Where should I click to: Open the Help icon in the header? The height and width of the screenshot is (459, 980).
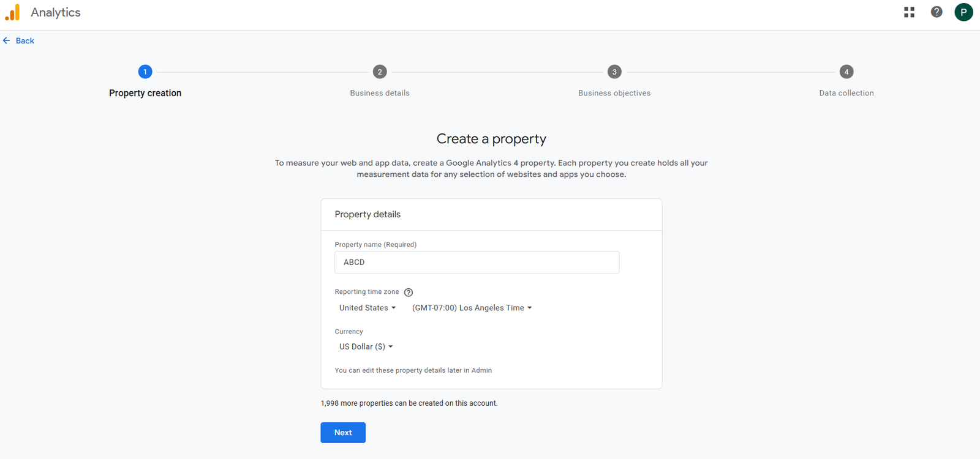[x=936, y=12]
